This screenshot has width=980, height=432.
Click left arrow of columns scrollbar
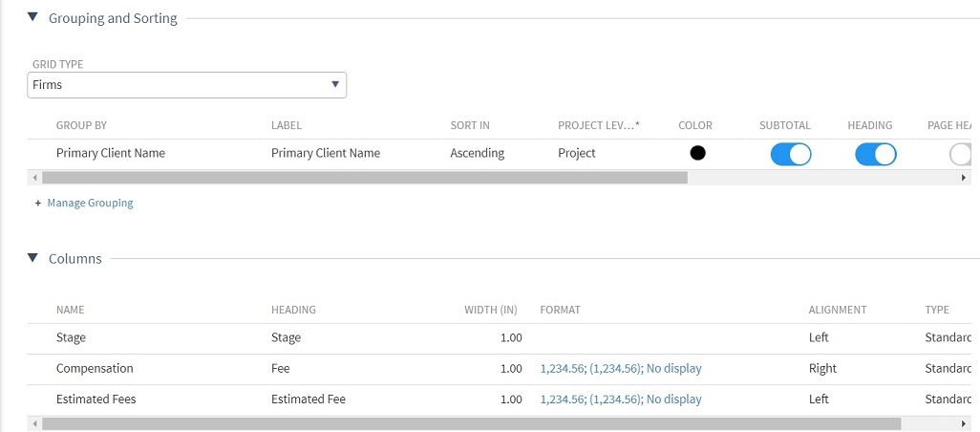(35, 422)
